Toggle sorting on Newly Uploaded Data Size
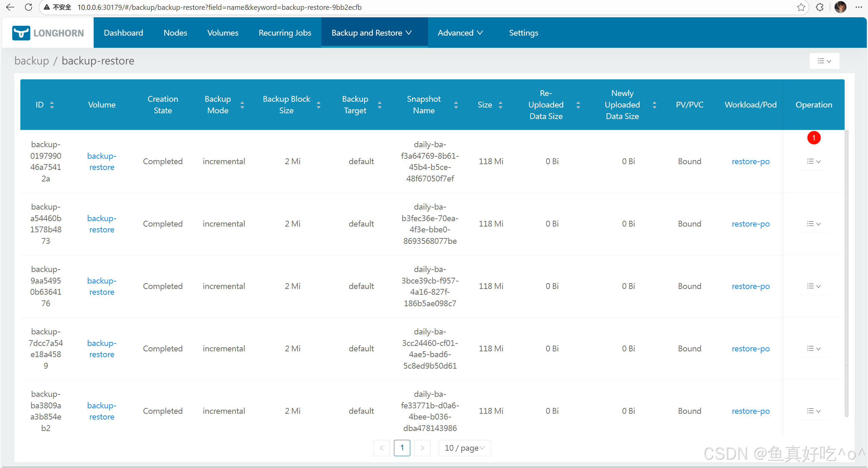Image resolution: width=868 pixels, height=468 pixels. pos(654,105)
